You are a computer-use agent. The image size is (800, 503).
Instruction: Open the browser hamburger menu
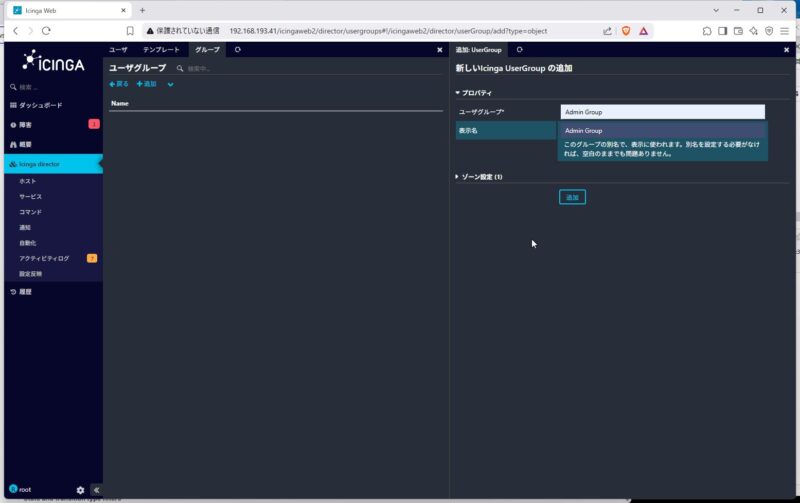tap(785, 31)
